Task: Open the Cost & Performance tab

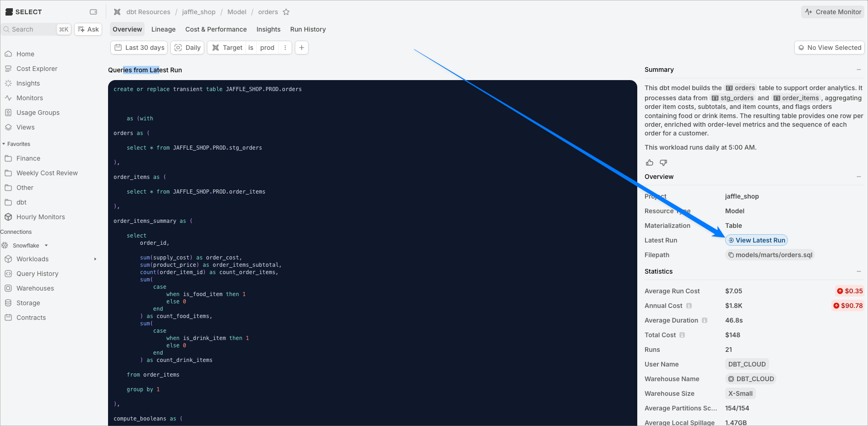Action: (216, 29)
